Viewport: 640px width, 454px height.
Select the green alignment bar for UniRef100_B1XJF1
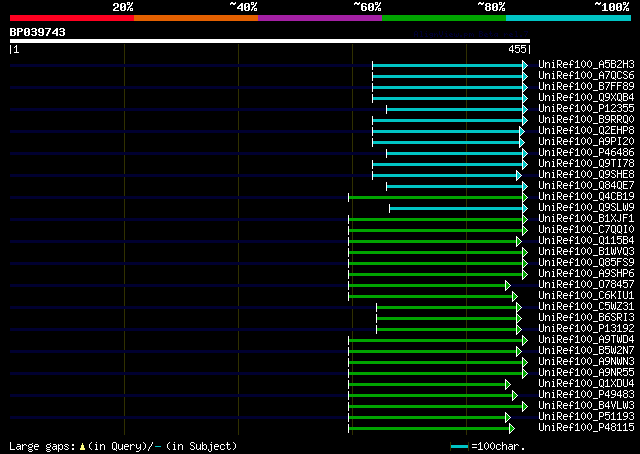point(436,220)
